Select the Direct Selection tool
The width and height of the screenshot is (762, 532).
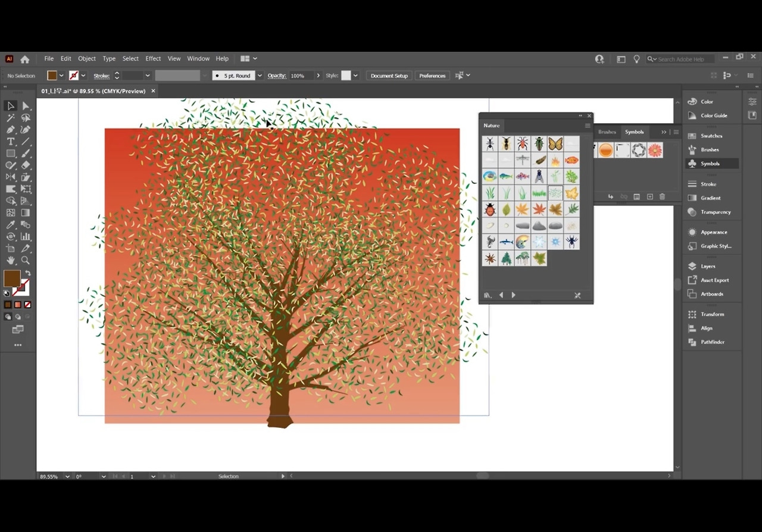tap(26, 106)
